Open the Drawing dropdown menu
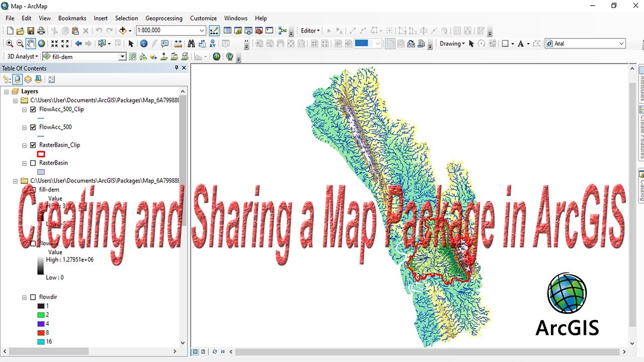The image size is (644, 362). tap(452, 44)
